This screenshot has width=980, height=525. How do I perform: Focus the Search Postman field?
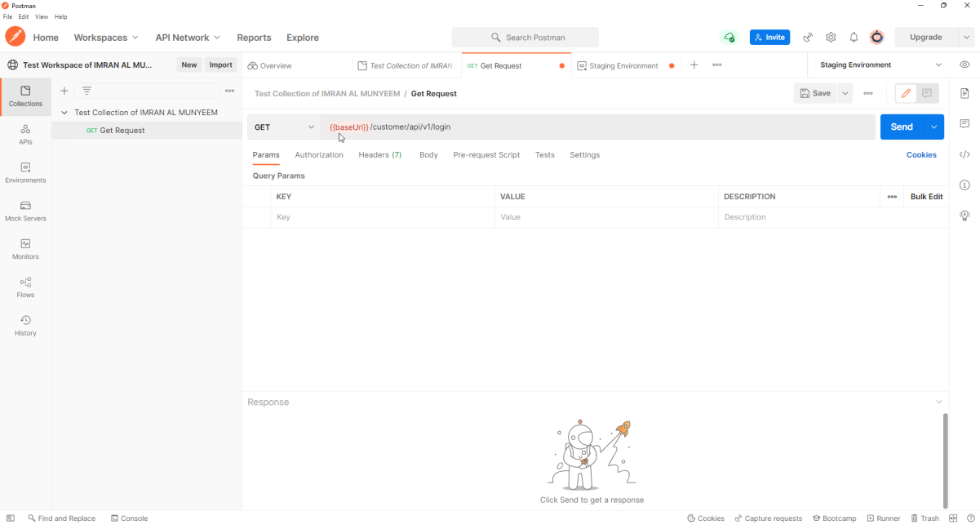tap(525, 38)
